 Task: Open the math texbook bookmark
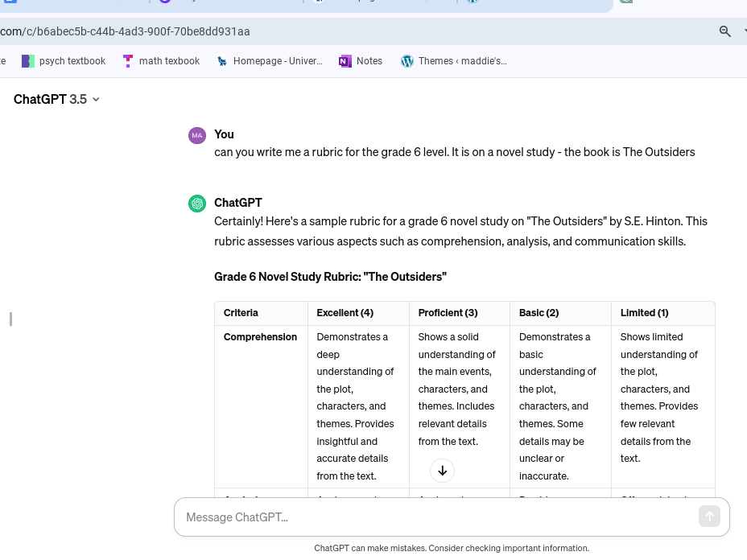tap(161, 61)
